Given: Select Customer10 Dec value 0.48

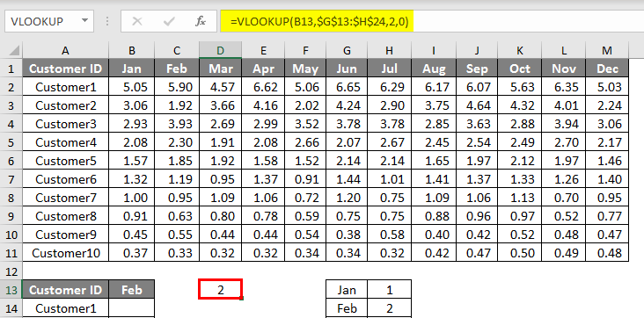Looking at the screenshot, I should (607, 253).
